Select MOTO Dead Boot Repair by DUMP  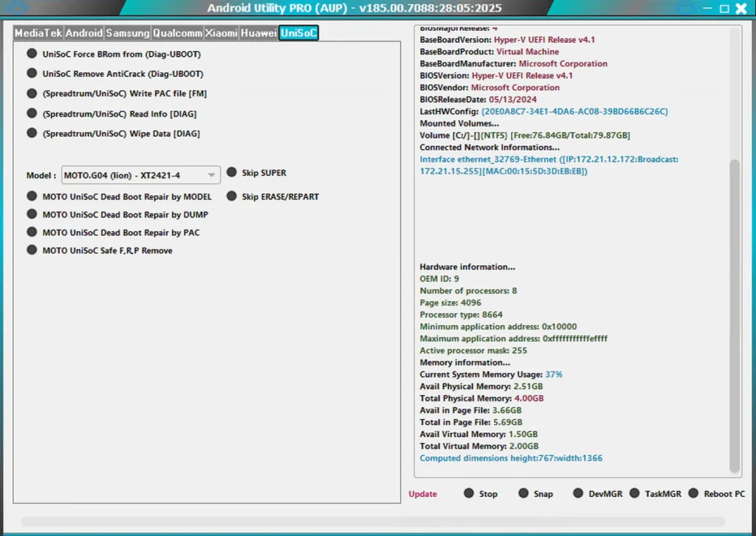pyautogui.click(x=117, y=215)
